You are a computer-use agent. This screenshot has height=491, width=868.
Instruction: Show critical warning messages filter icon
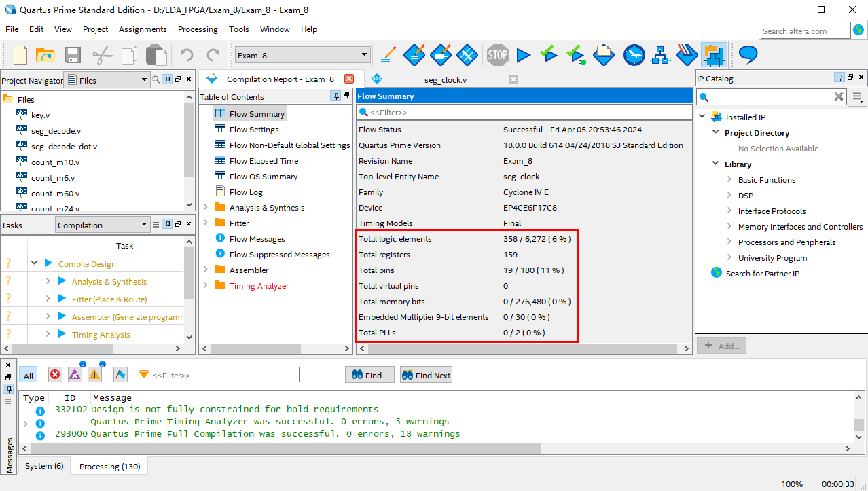pos(75,375)
